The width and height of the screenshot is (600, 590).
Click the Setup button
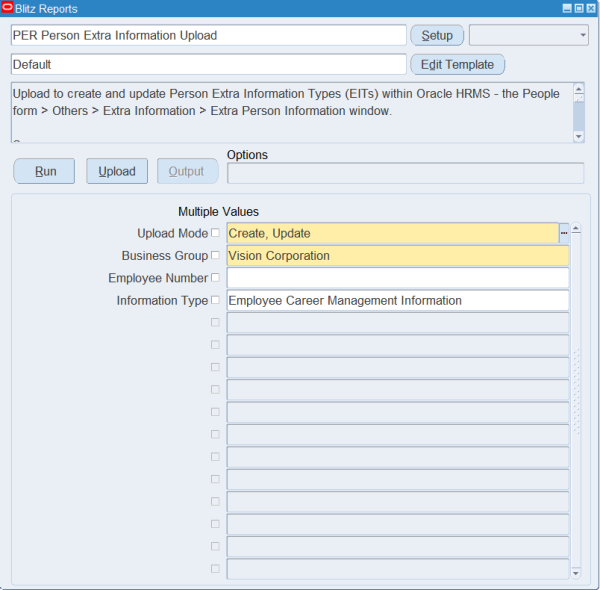click(437, 36)
